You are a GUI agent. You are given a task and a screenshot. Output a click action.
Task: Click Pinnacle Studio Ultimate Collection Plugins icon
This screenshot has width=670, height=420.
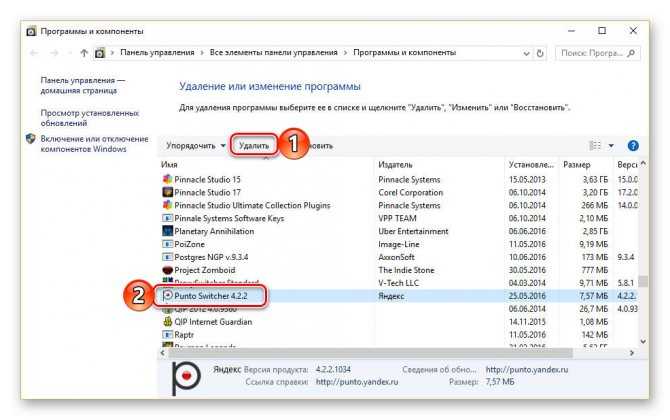point(168,205)
